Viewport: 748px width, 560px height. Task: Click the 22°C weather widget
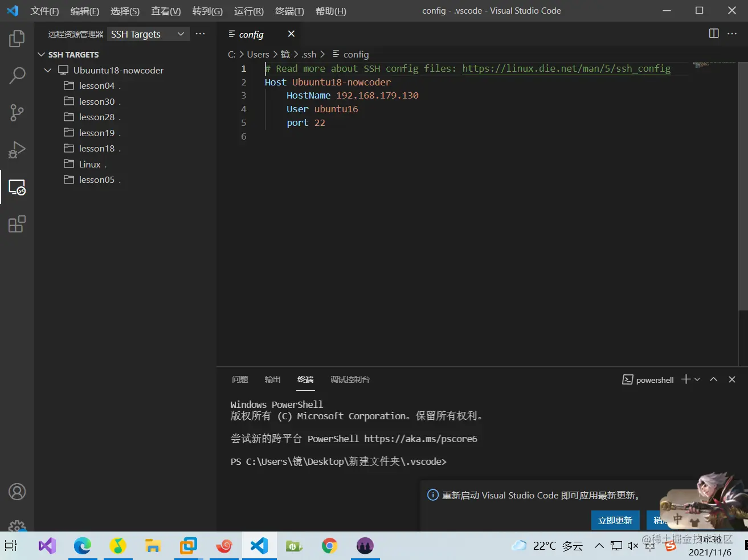click(547, 546)
